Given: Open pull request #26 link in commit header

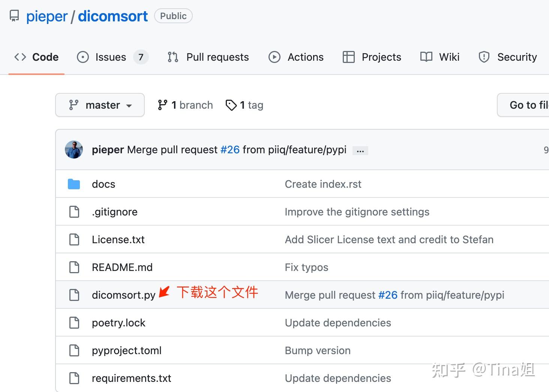Looking at the screenshot, I should pyautogui.click(x=230, y=150).
